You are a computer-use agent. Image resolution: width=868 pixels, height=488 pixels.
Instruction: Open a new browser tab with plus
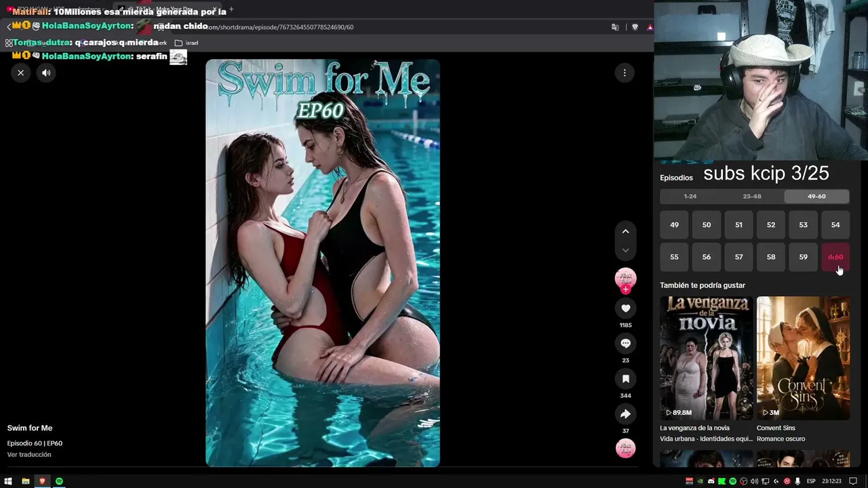point(231,9)
